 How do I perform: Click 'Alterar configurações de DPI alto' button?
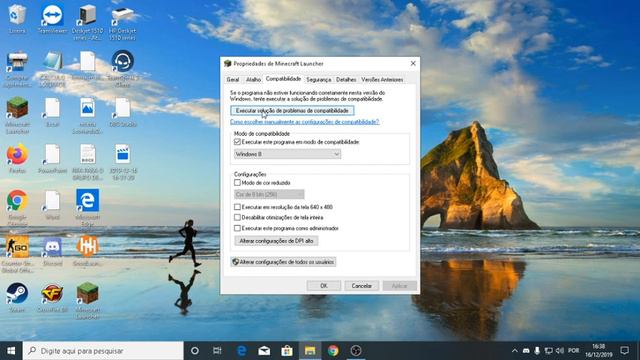click(x=276, y=241)
